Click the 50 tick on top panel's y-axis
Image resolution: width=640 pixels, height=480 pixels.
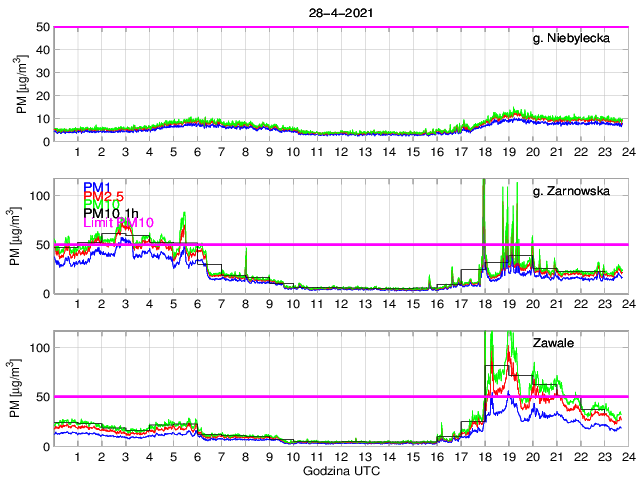click(42, 27)
